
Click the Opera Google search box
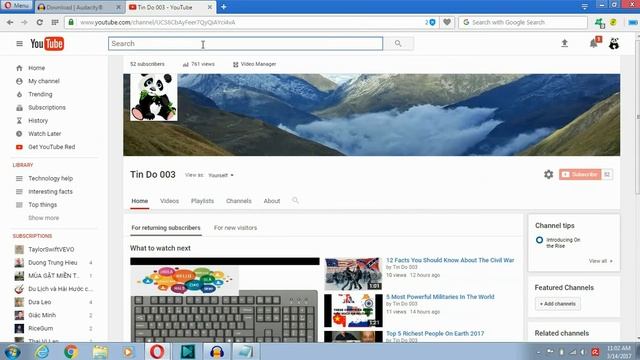click(x=523, y=22)
